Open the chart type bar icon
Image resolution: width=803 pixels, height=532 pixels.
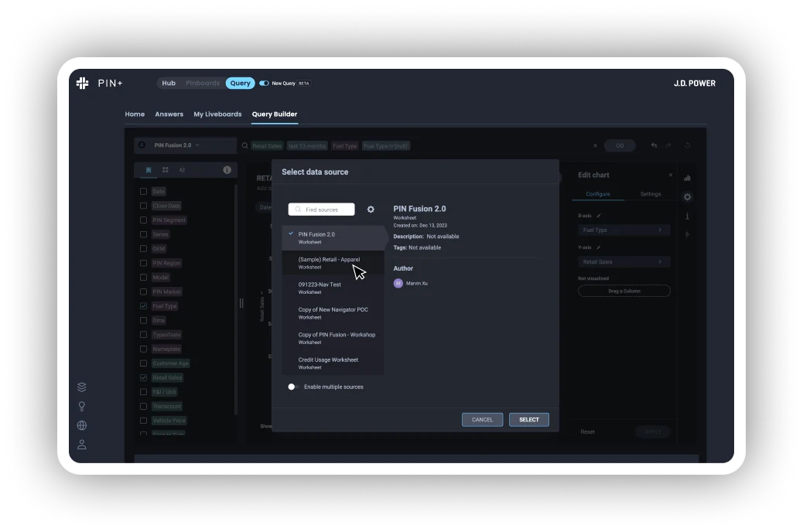pyautogui.click(x=687, y=178)
